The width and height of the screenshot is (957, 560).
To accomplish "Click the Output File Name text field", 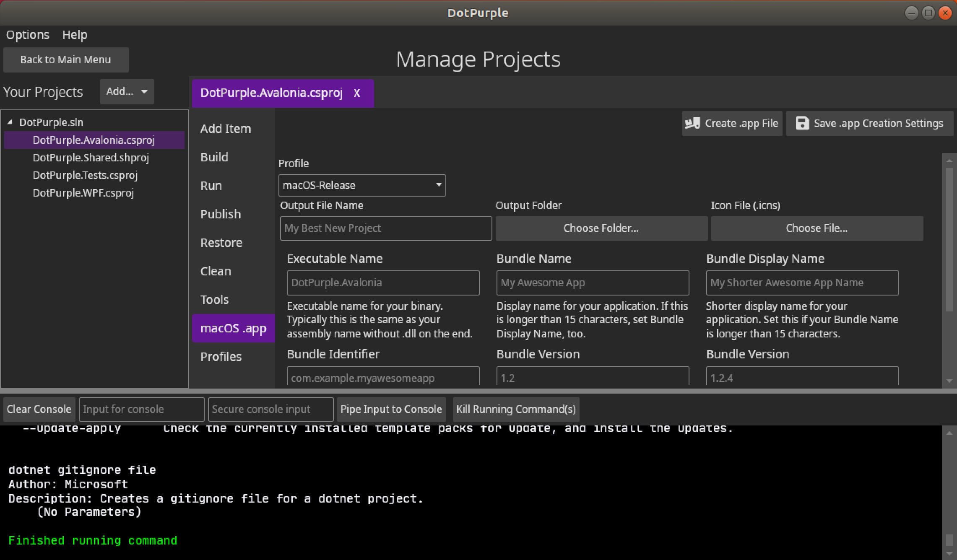I will coord(385,228).
